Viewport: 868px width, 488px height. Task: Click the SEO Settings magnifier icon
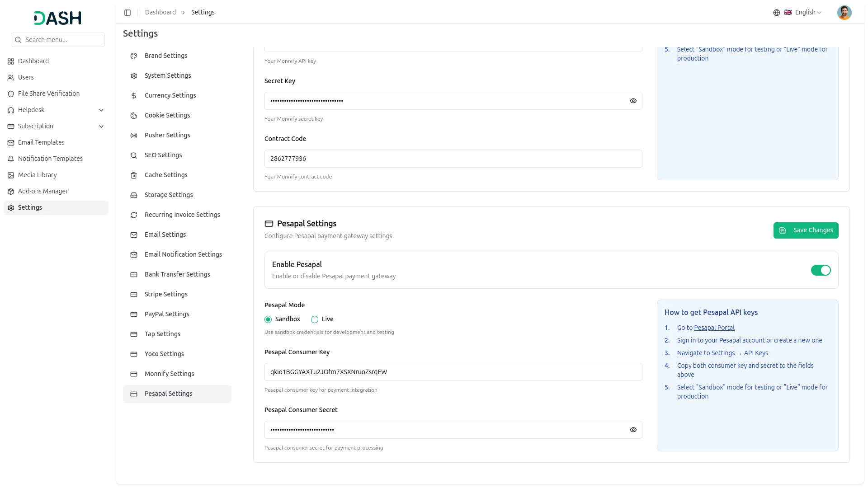[x=134, y=155]
